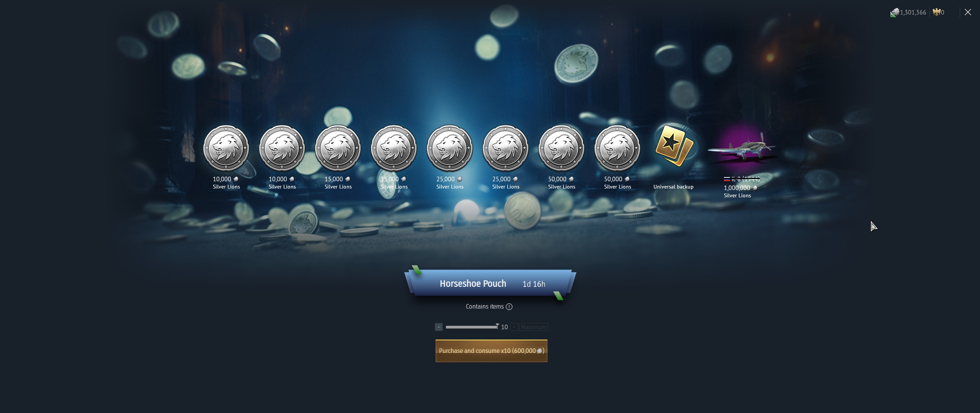The image size is (980, 413).
Task: Click the first 15,000 Silver Lions coin
Action: click(338, 148)
